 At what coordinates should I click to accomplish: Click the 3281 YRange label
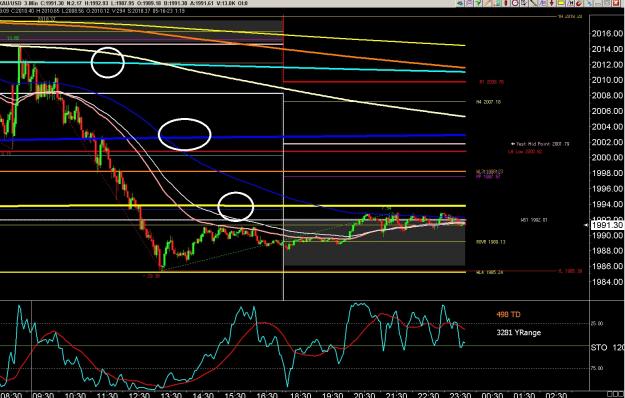click(x=519, y=332)
